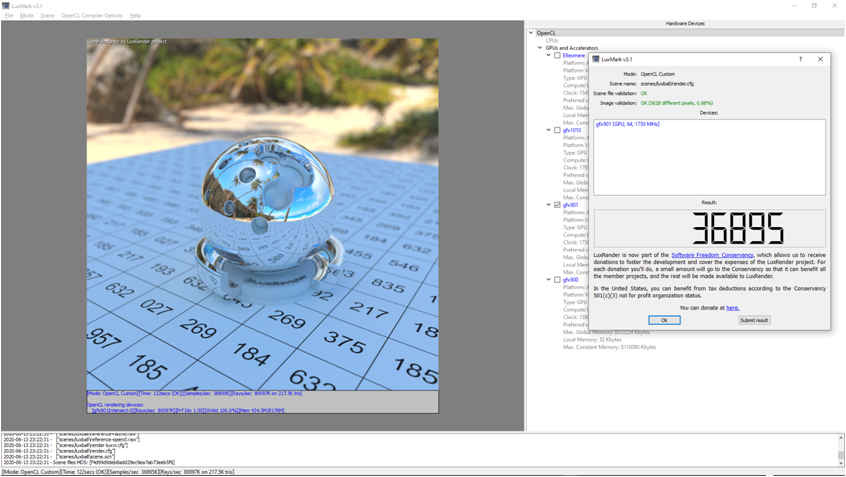Click the Hardware Devices panel header
The width and height of the screenshot is (846, 477).
coord(685,23)
